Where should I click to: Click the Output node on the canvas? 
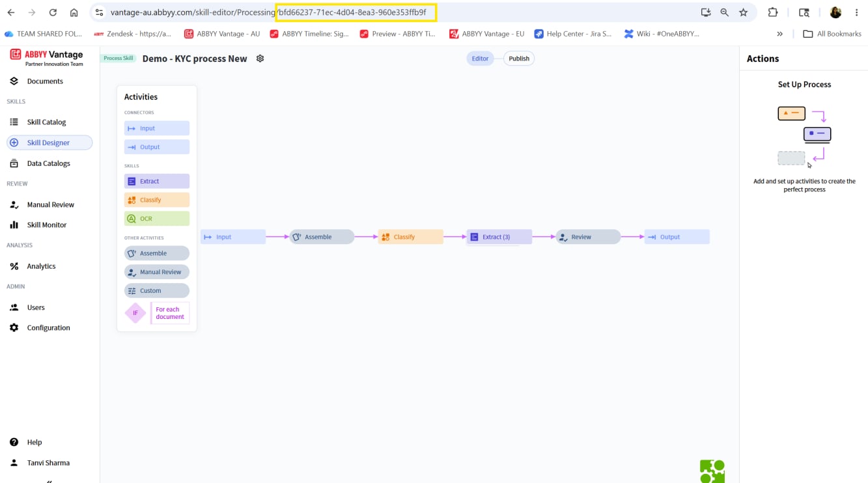pyautogui.click(x=677, y=237)
